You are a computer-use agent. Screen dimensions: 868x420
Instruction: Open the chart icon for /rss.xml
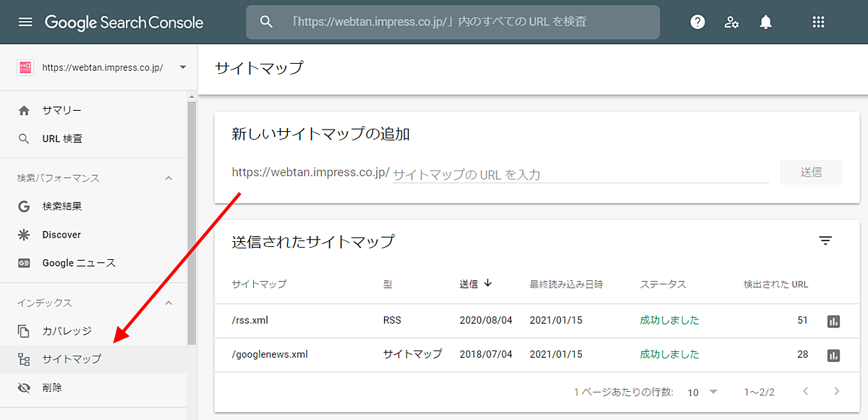pos(833,321)
